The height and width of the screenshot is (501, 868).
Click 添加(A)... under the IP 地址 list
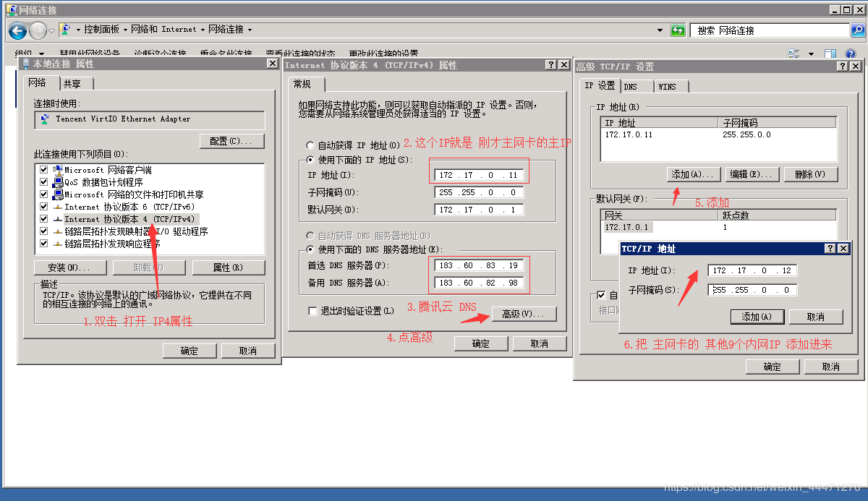[x=692, y=174]
